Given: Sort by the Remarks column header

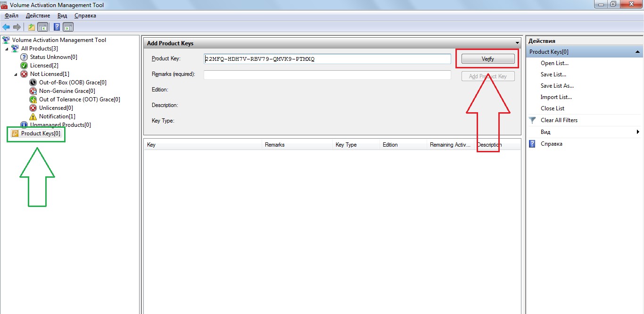Looking at the screenshot, I should coord(297,145).
